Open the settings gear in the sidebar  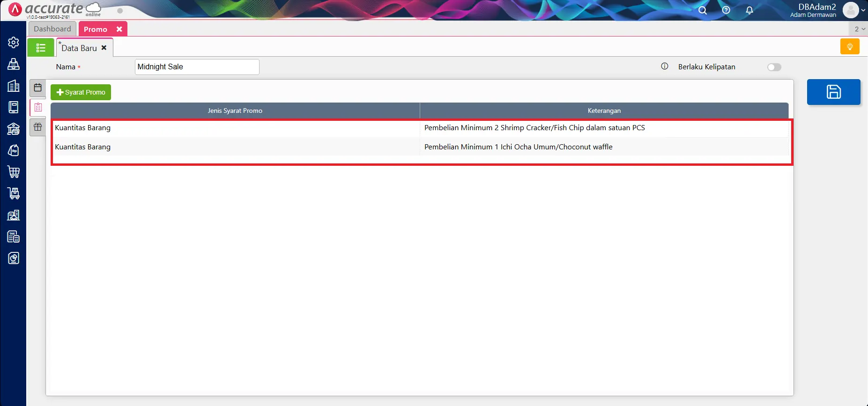(14, 43)
